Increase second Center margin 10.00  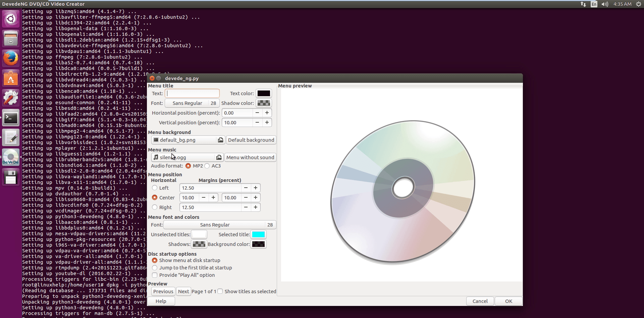[x=256, y=198]
